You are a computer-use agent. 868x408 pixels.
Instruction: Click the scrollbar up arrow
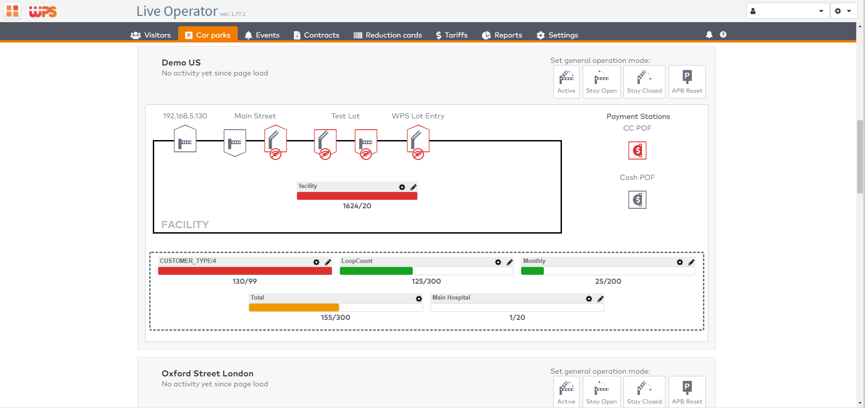[860, 26]
